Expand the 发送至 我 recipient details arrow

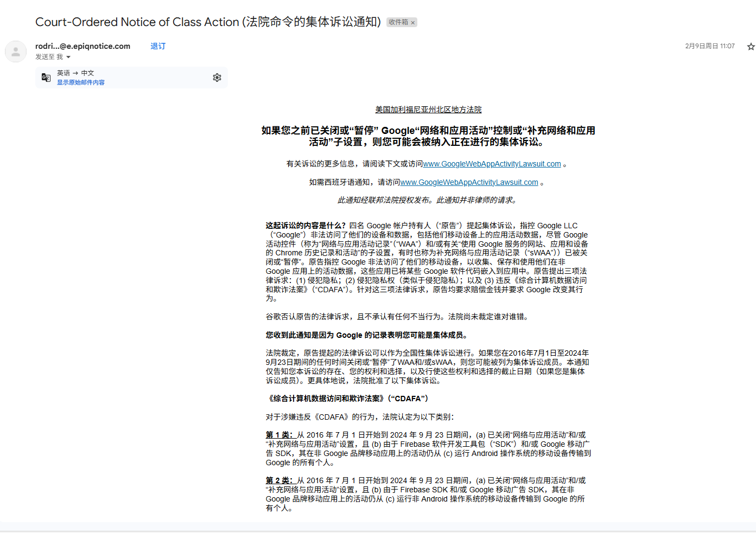tap(68, 57)
